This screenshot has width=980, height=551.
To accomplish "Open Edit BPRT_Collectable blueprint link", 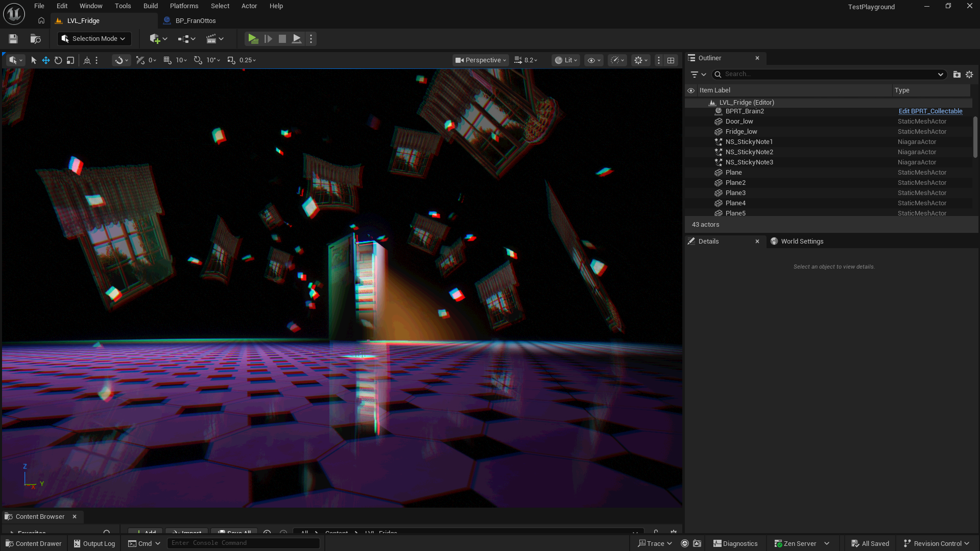I will coord(930,111).
